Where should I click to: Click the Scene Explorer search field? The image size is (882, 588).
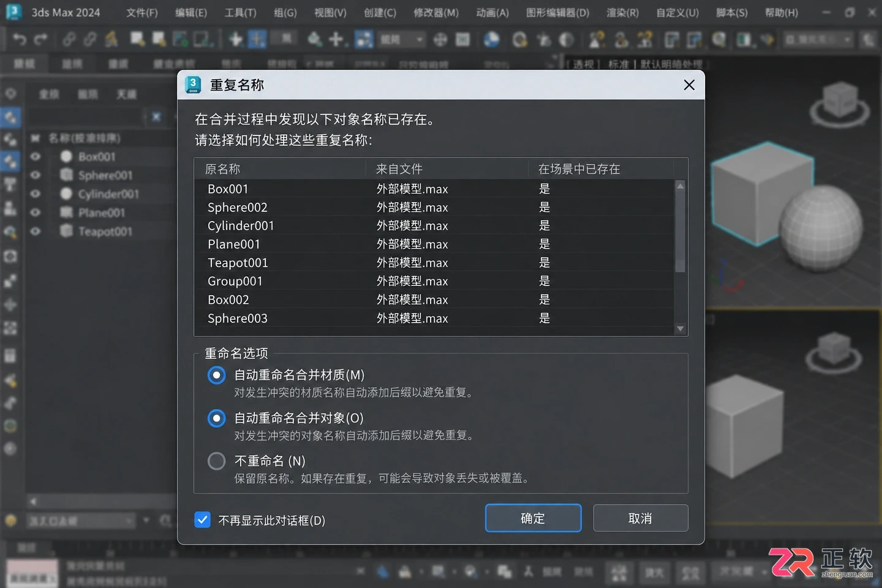86,116
